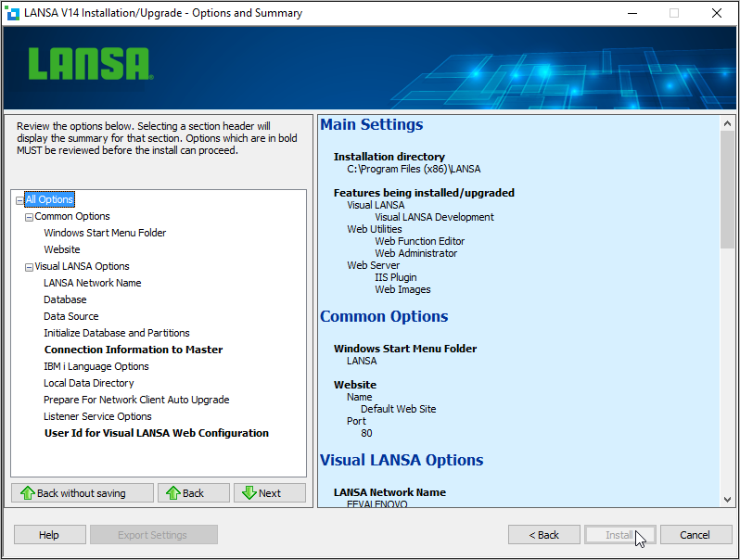
Task: Click Visual LANSA Development feature text
Action: click(x=434, y=217)
